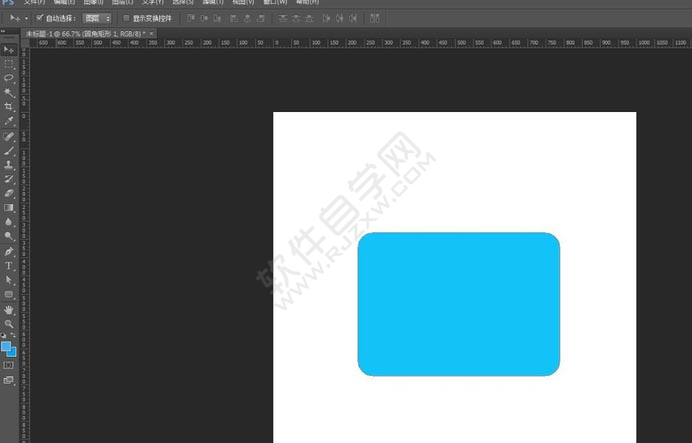692x443 pixels.
Task: Select the Rounded Rectangle shape tool
Action: point(8,294)
